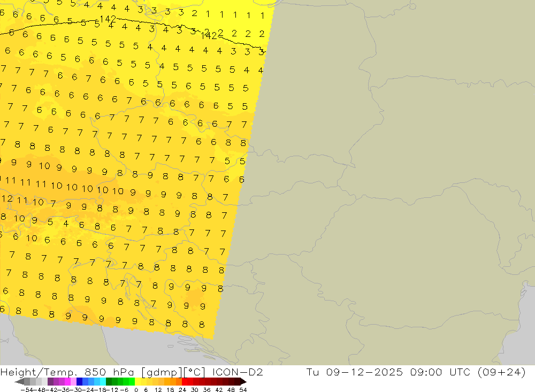The image size is (535, 392).
Task: Click the '0' label on the color legend
Action: 136,390
